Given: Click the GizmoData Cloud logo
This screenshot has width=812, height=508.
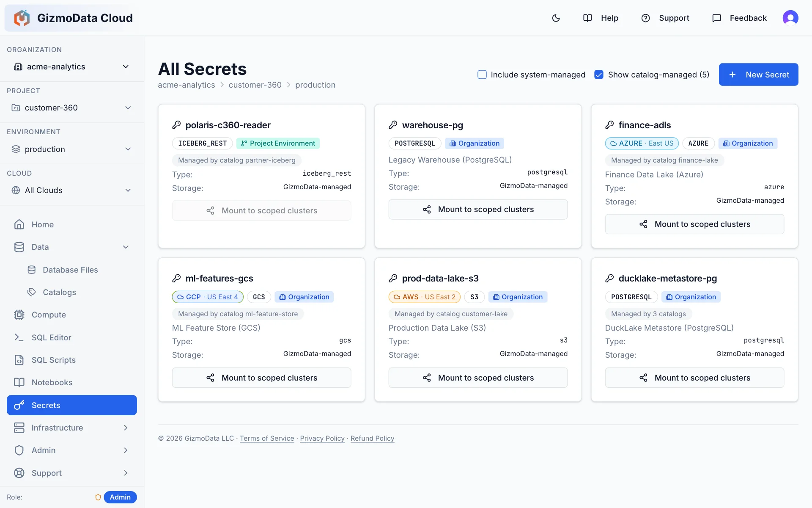Looking at the screenshot, I should click(x=22, y=18).
